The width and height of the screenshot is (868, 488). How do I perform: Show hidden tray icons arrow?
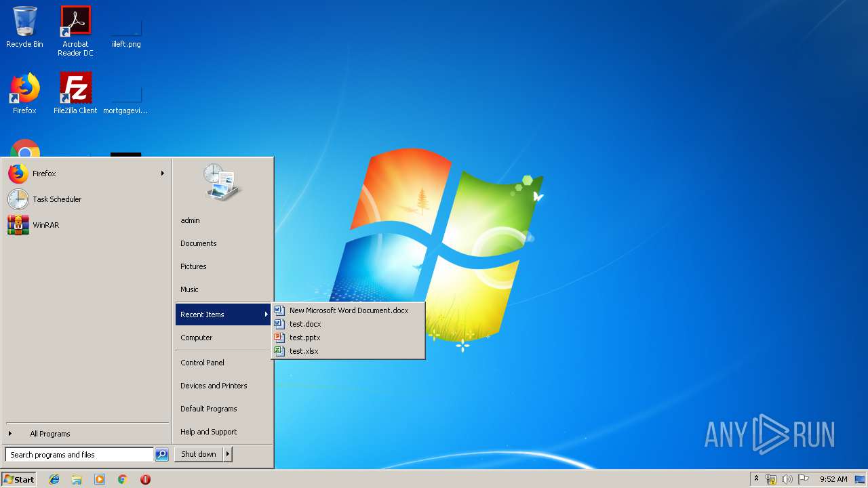pos(756,479)
